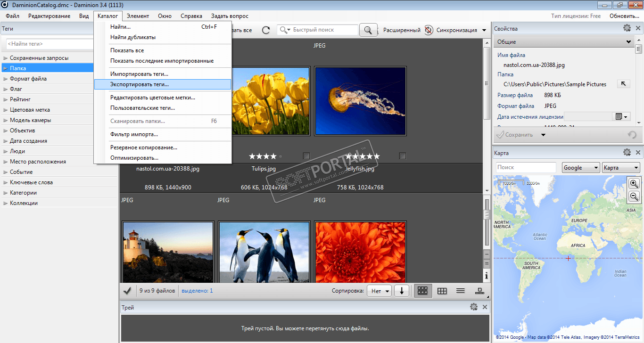Screen dimensions: 644x343
Task: Zoom in on the map
Action: (634, 184)
